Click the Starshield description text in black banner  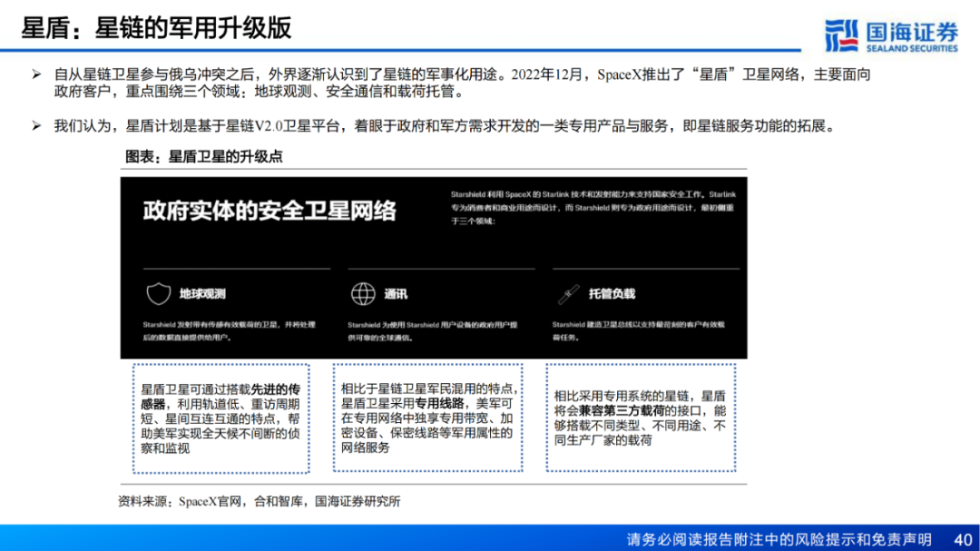tap(593, 208)
